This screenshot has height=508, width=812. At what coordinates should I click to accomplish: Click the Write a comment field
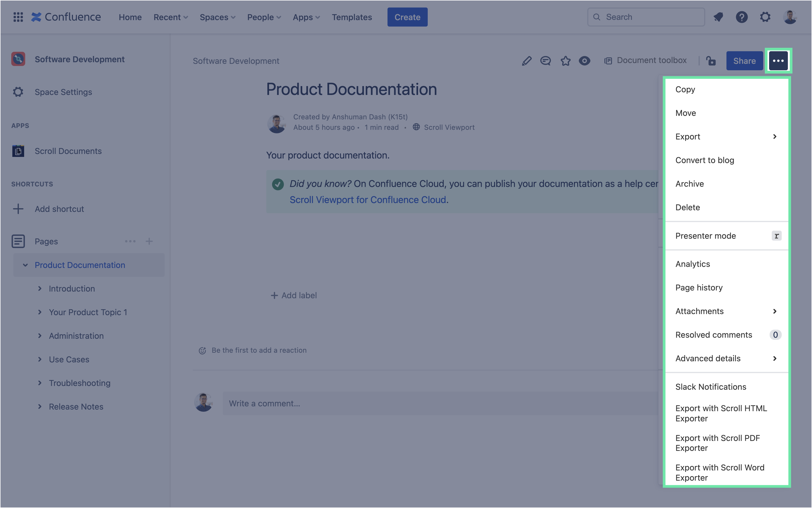coord(437,403)
